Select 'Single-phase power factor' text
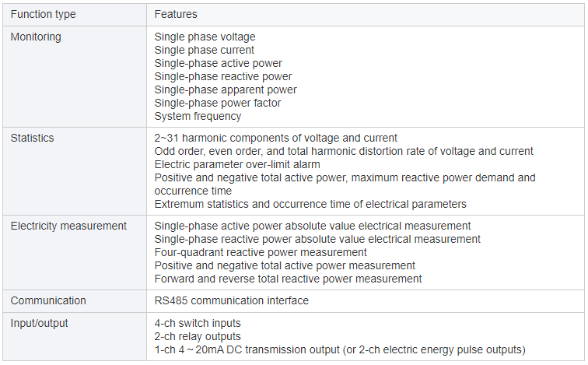The image size is (588, 365). 218,103
